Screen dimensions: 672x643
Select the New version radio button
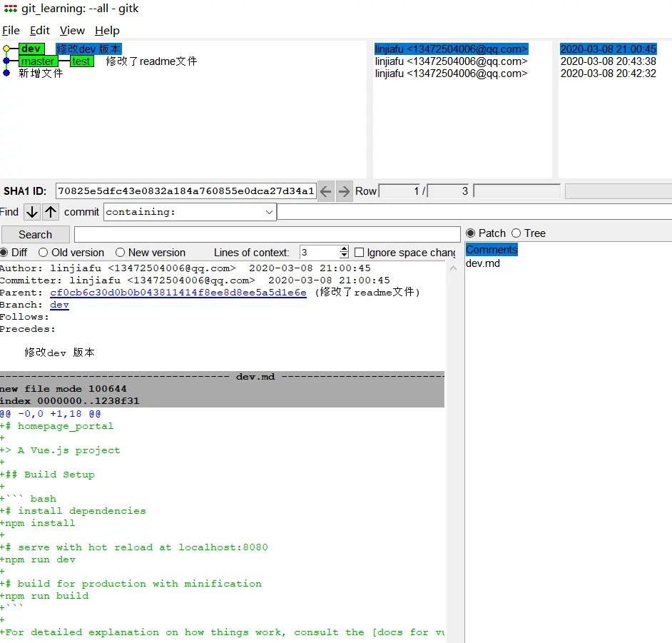[120, 253]
